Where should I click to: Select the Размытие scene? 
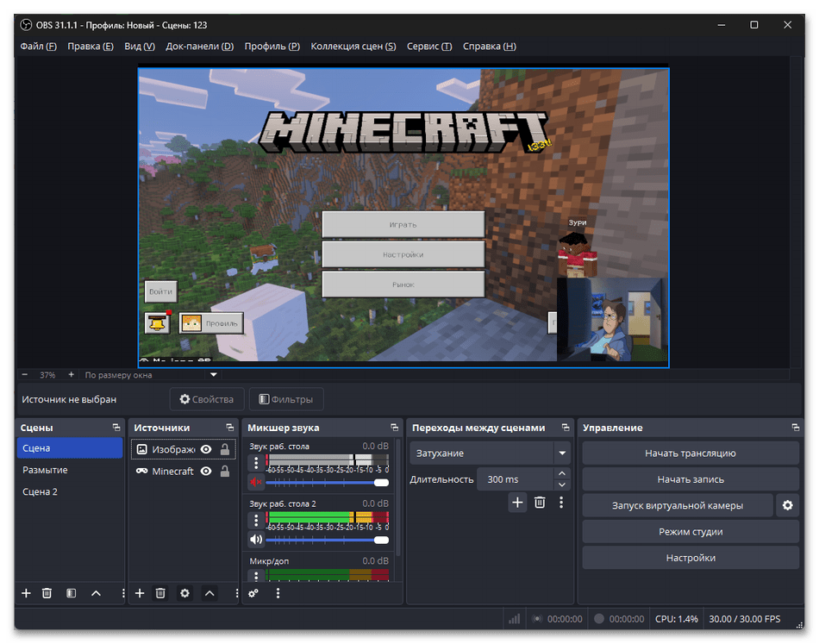pos(70,470)
